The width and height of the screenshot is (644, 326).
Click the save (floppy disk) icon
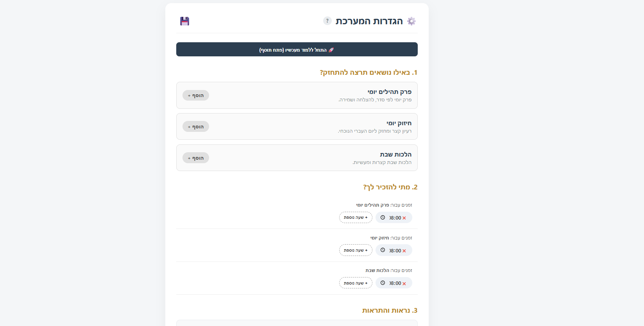click(x=184, y=21)
